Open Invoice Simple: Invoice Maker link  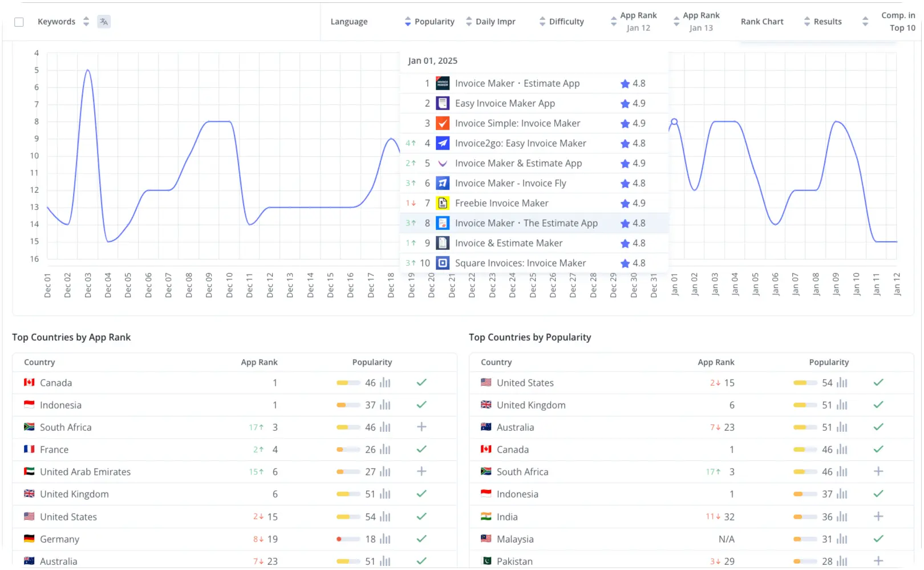[517, 123]
